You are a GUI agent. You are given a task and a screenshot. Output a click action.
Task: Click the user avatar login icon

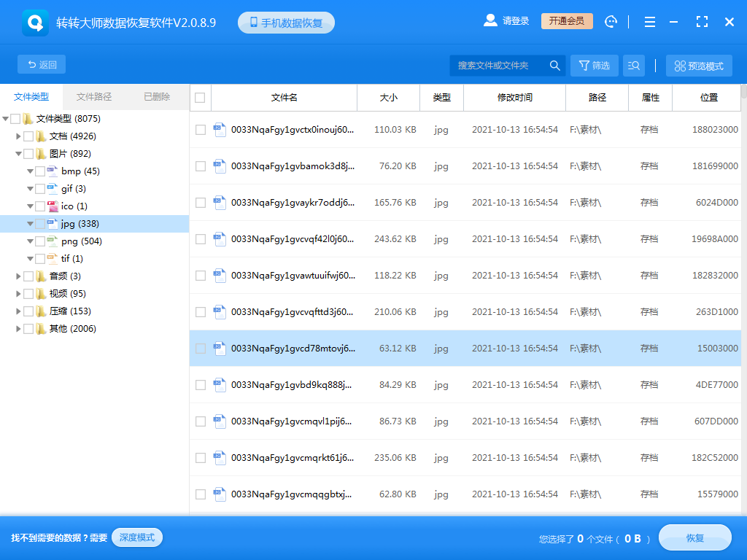tap(490, 20)
